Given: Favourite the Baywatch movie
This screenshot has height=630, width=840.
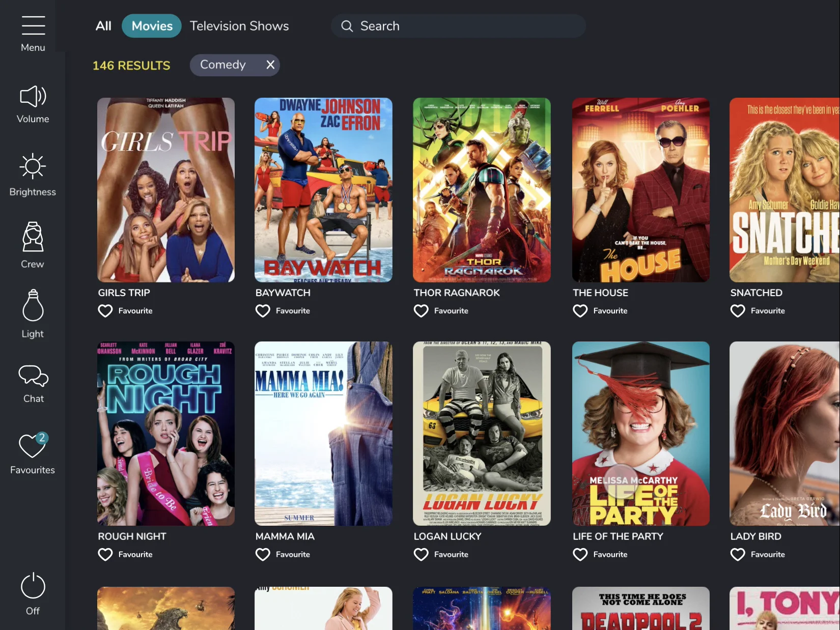Looking at the screenshot, I should 263,311.
